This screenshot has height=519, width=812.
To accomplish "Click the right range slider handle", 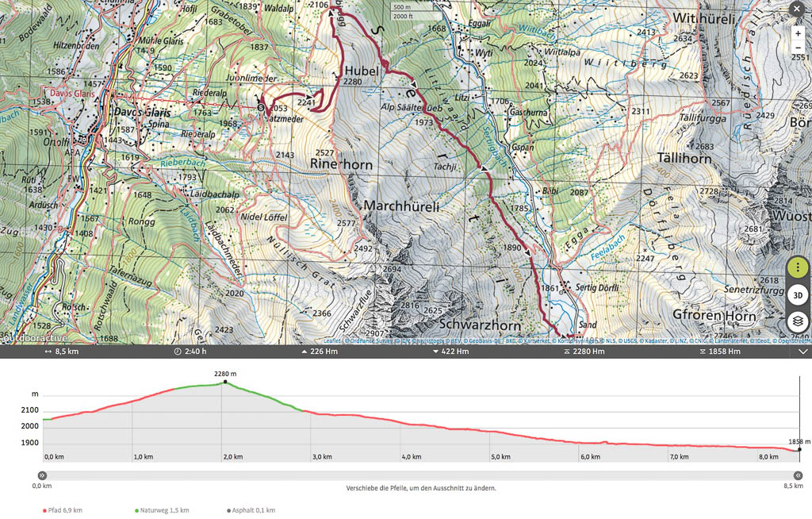I will coord(799,475).
